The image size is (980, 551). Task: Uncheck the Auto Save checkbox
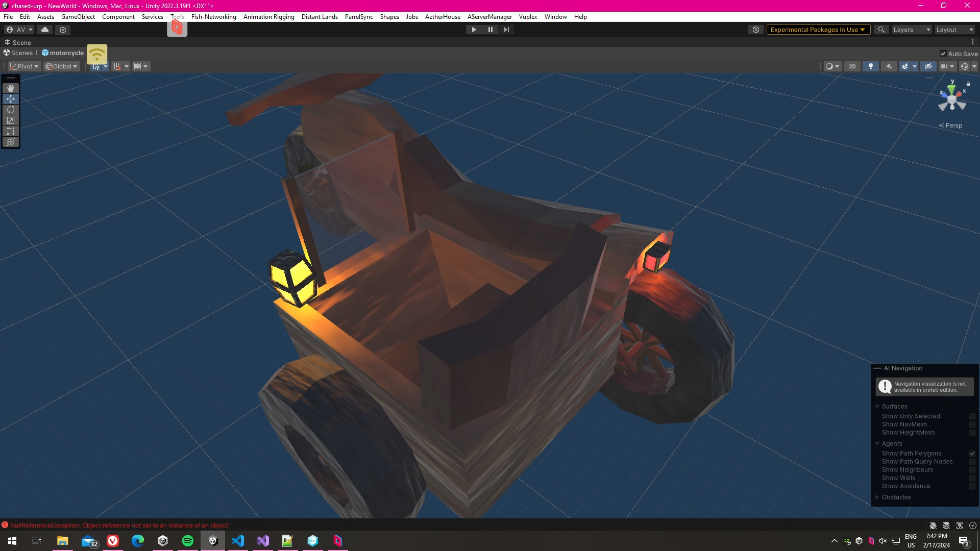pyautogui.click(x=943, y=54)
